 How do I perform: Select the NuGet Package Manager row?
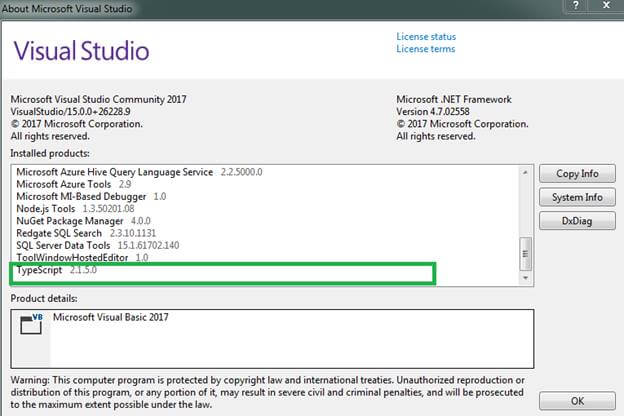(83, 221)
